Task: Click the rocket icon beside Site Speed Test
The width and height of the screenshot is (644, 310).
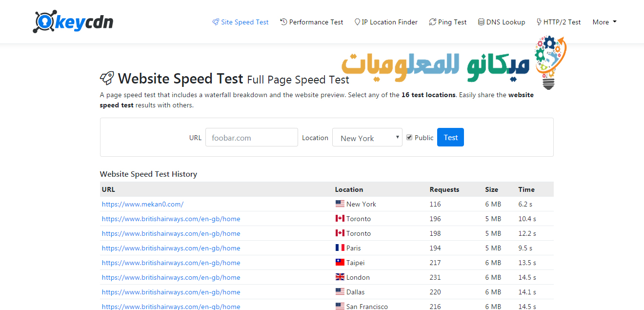Action: coord(216,22)
